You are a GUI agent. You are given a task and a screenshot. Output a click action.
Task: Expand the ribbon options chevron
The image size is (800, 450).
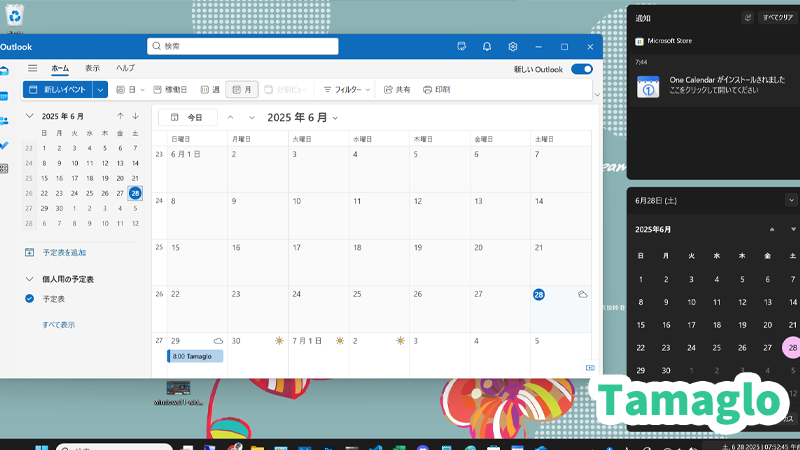pyautogui.click(x=597, y=95)
